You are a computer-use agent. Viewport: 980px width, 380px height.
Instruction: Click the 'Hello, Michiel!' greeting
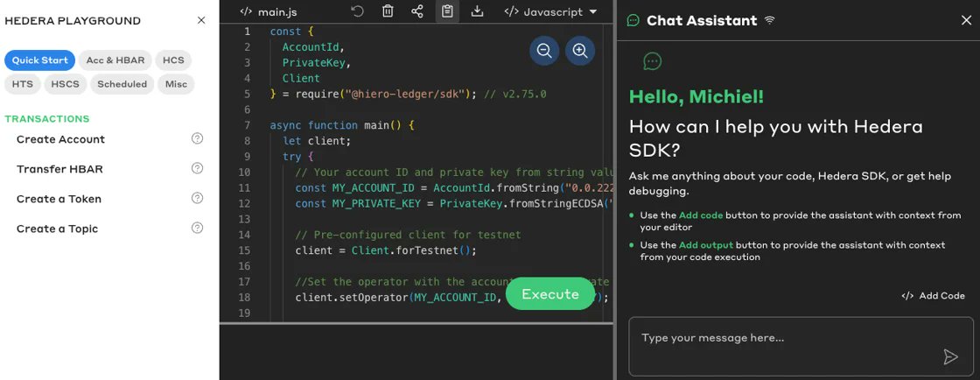696,96
